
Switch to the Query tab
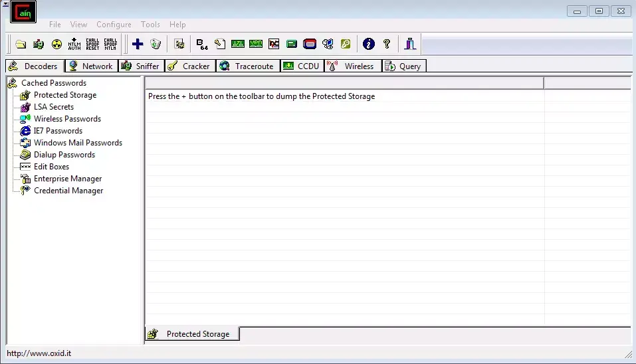coord(405,66)
